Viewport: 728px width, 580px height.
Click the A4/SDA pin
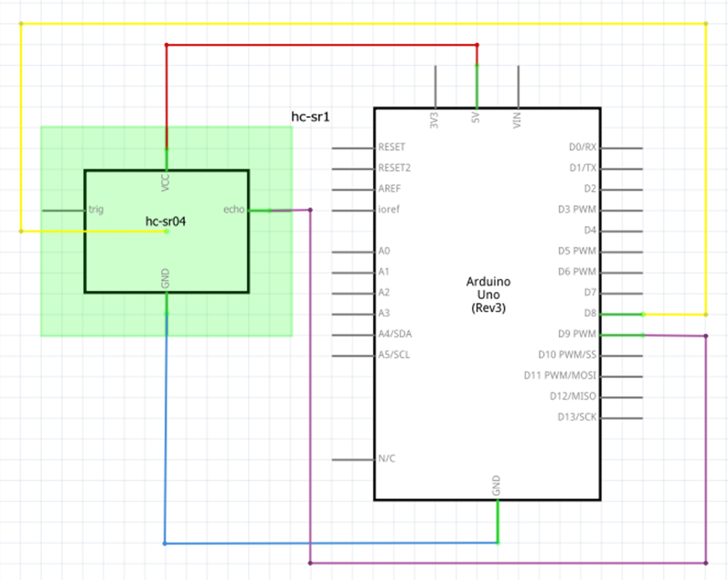[x=353, y=335]
